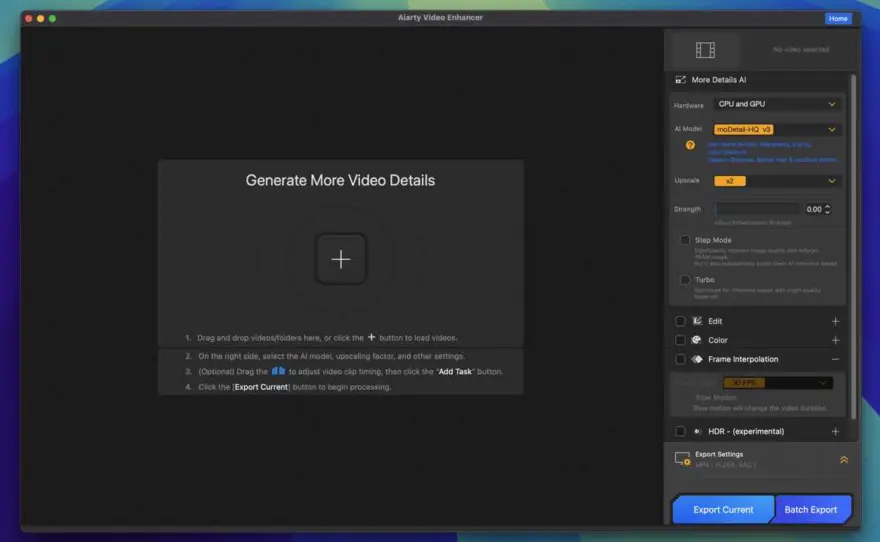
Task: Open the 30 FPS frame rate dropdown
Action: click(x=777, y=383)
